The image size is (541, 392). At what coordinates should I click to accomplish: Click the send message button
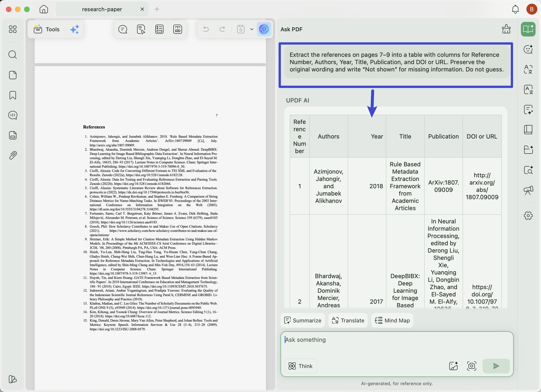496,366
